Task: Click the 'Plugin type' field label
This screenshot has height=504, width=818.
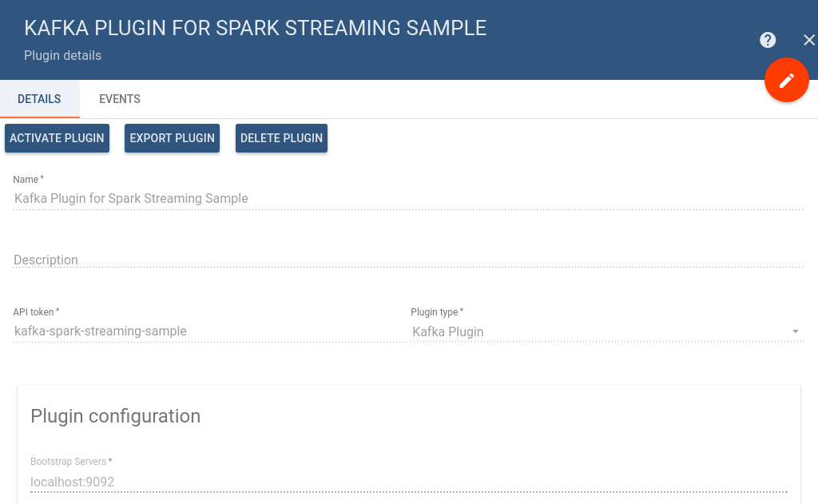Action: coord(435,312)
